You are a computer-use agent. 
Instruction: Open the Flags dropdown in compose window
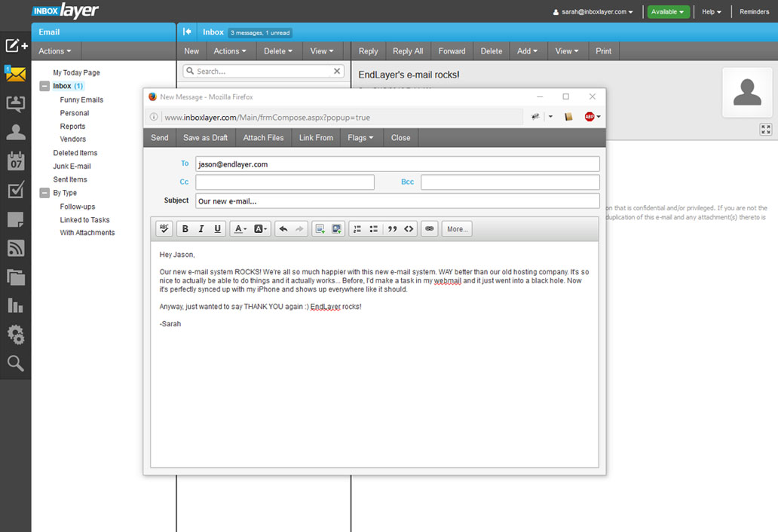(360, 138)
